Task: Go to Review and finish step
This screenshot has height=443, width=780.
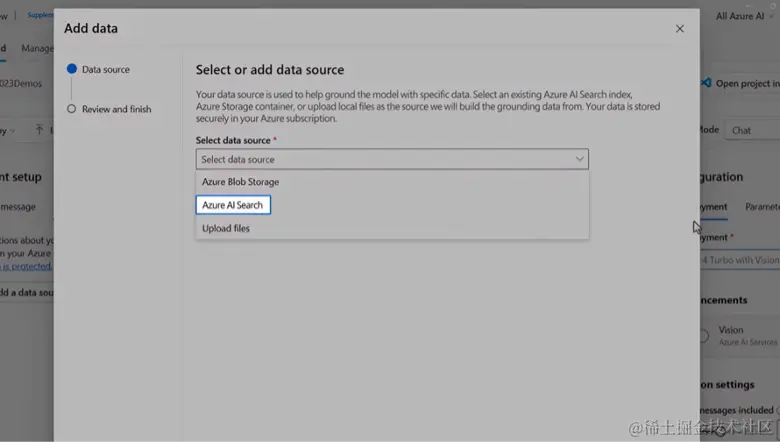Action: coord(109,109)
